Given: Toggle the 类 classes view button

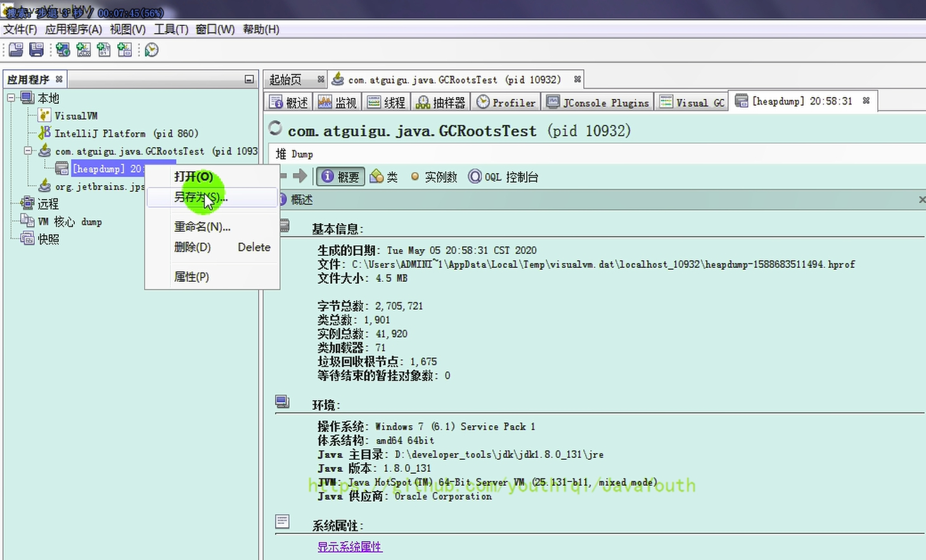Looking at the screenshot, I should point(384,177).
